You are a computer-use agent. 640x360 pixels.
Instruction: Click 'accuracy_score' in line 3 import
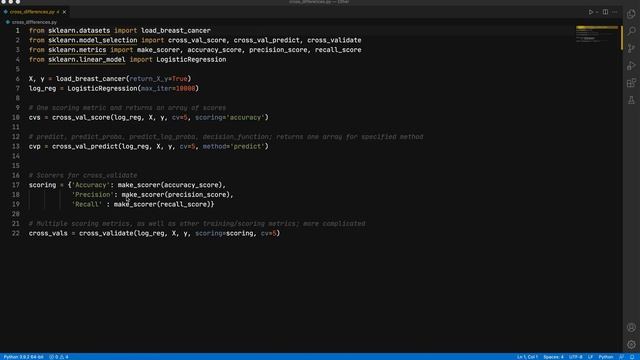pos(214,50)
